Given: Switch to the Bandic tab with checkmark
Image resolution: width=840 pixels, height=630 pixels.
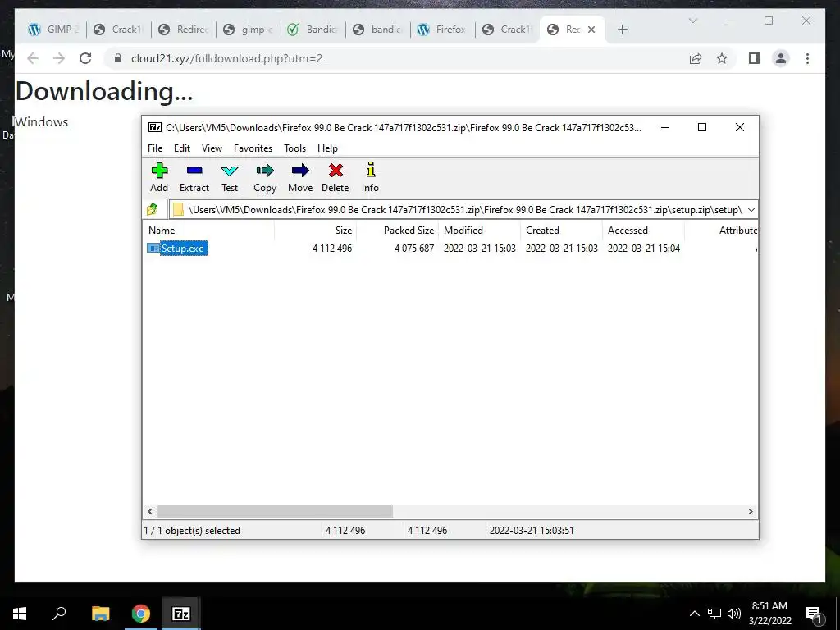Looking at the screenshot, I should coord(313,30).
